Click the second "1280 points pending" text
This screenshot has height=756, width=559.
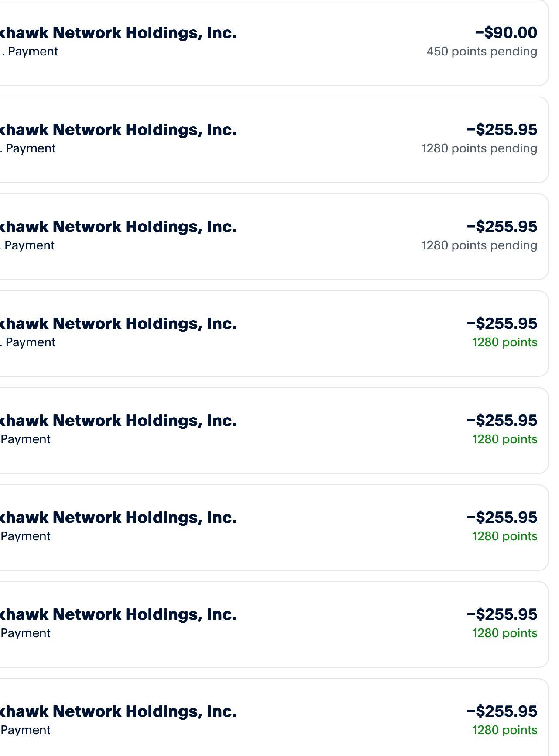point(479,245)
